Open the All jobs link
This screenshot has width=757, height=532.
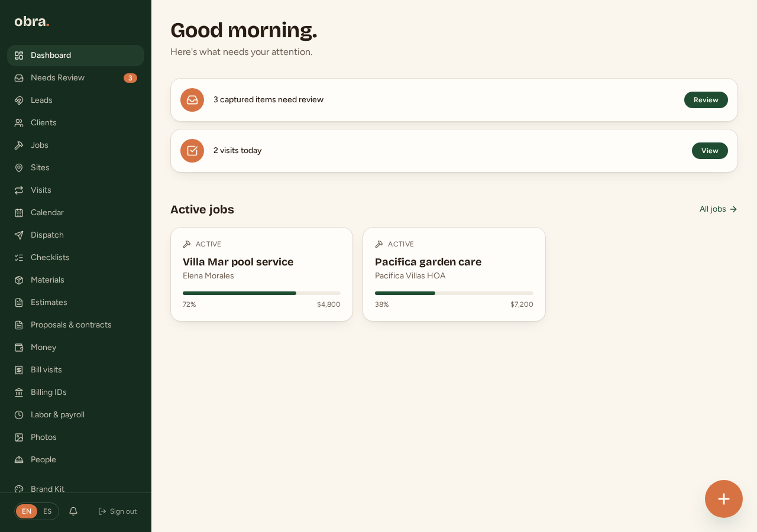719,209
